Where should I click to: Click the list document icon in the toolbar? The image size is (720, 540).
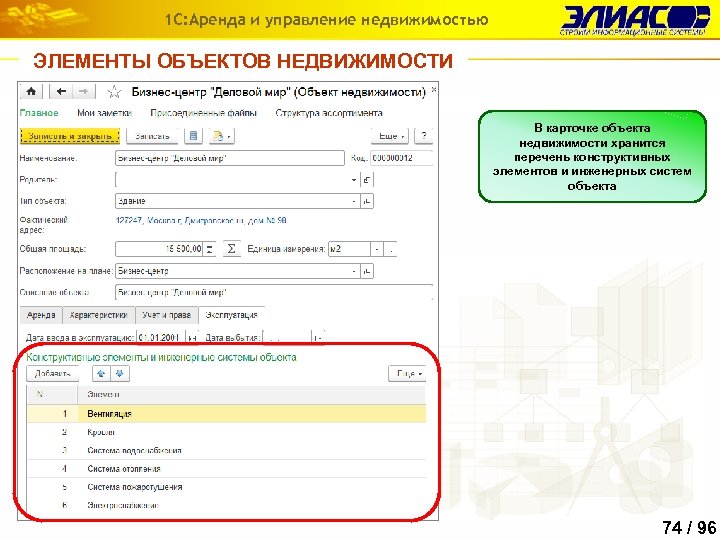click(x=193, y=136)
